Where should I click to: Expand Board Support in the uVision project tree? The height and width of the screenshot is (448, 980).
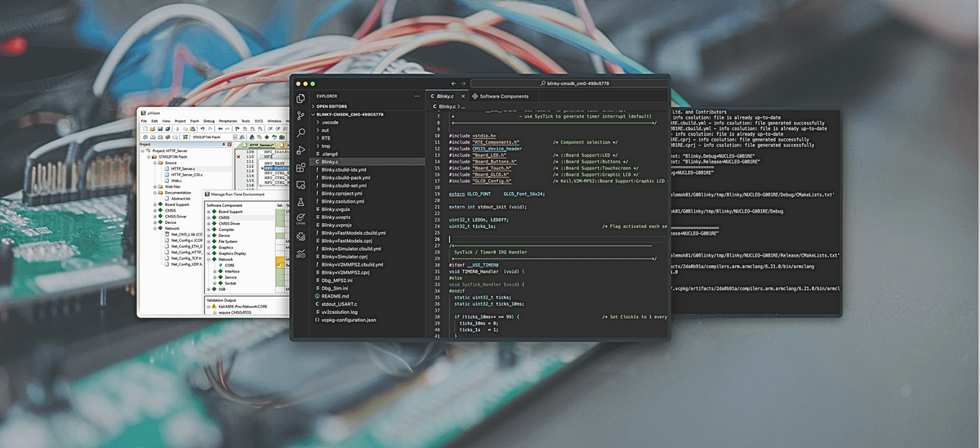(155, 204)
